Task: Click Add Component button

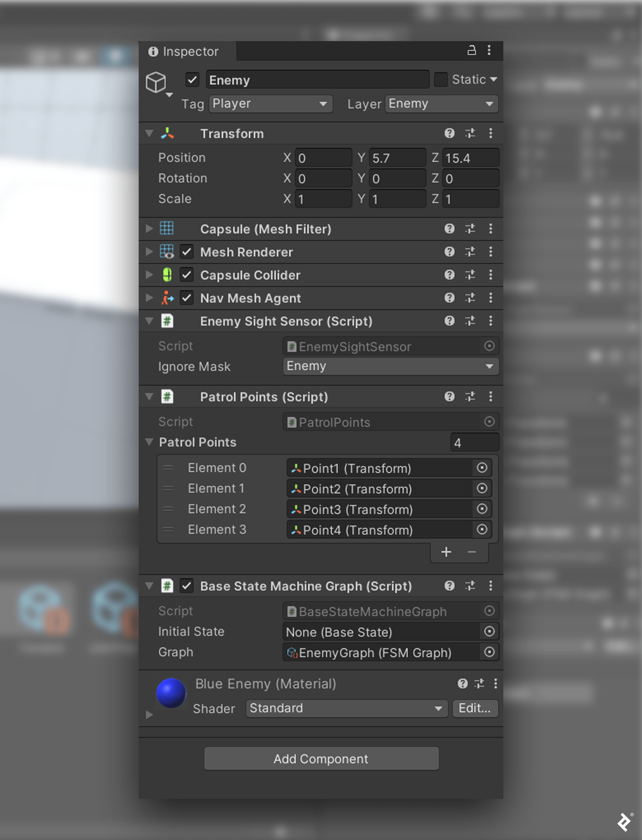Action: 321,759
